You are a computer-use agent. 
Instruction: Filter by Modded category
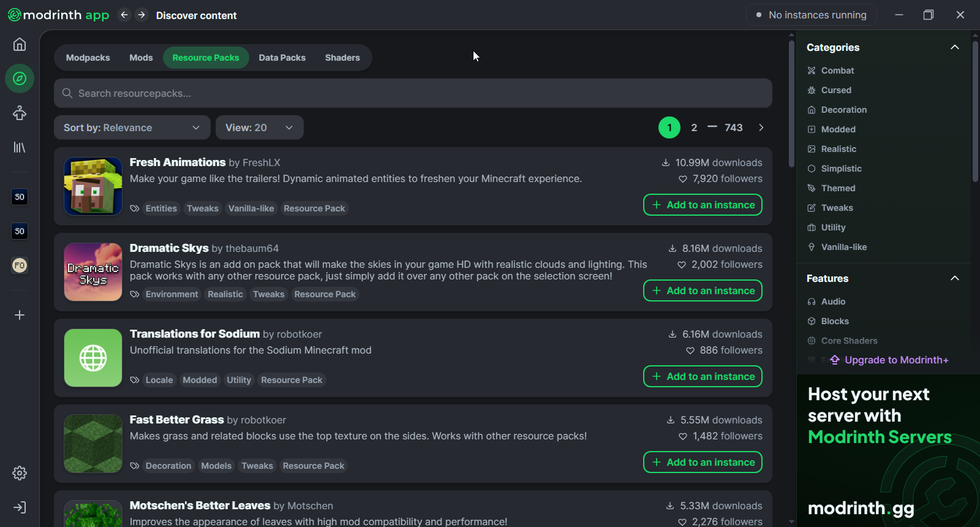(831, 129)
